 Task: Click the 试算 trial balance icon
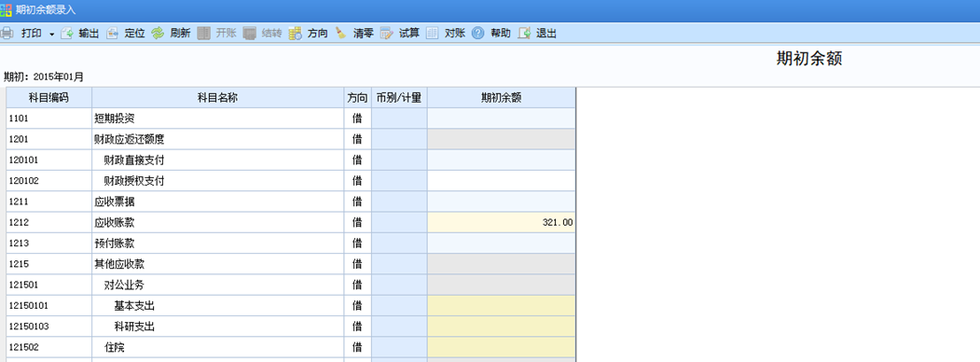click(x=387, y=34)
